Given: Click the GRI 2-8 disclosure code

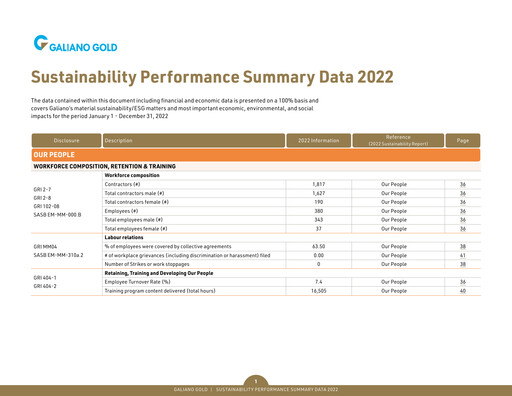Looking at the screenshot, I should [x=42, y=198].
